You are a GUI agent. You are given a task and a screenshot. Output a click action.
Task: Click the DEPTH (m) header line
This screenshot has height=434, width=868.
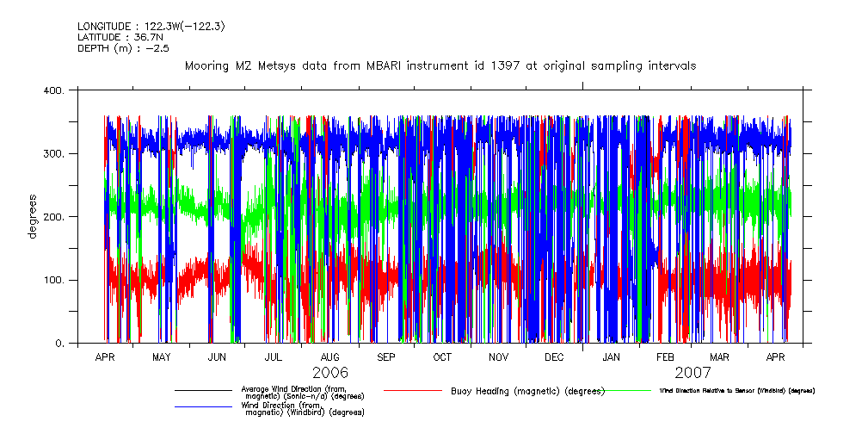pyautogui.click(x=122, y=48)
